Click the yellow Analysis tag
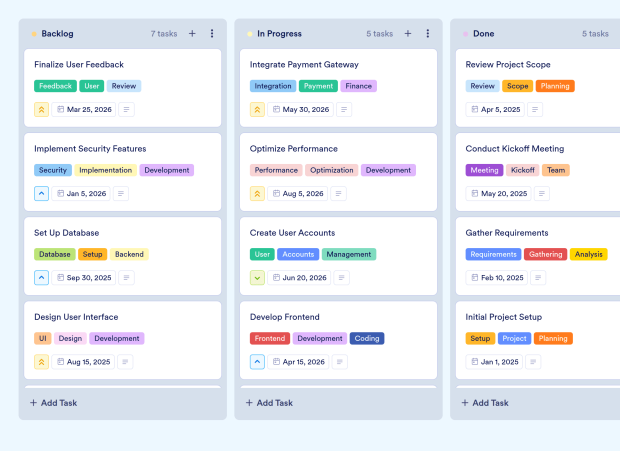 (x=589, y=255)
